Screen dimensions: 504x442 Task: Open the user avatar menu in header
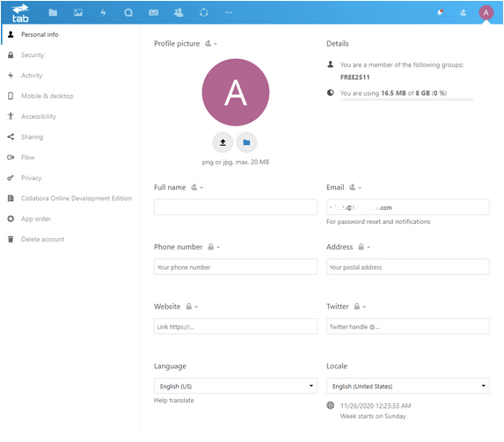tap(486, 12)
